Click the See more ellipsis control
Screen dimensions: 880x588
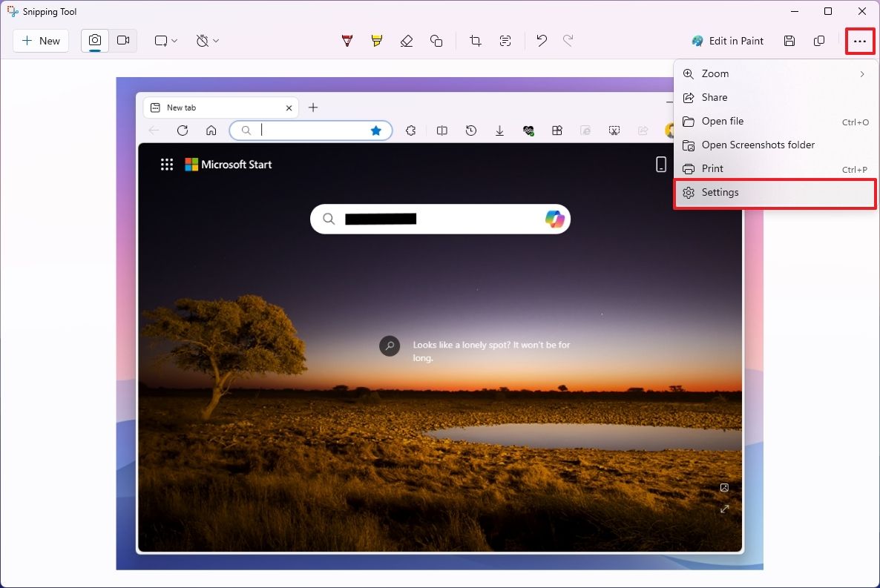859,41
